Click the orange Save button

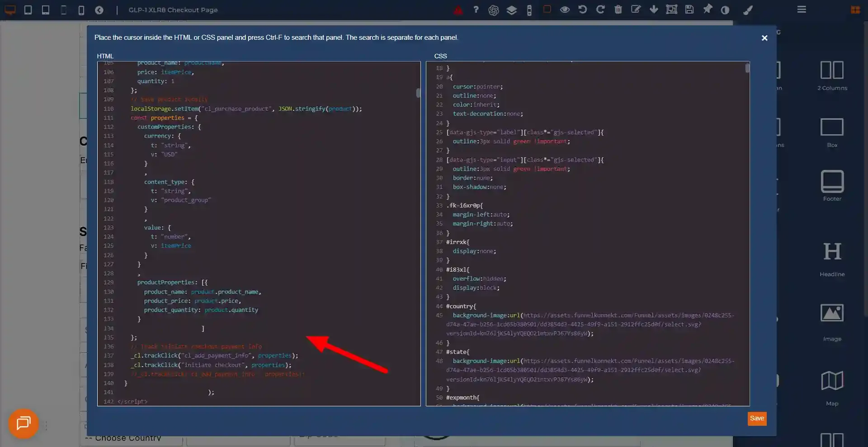click(x=757, y=419)
